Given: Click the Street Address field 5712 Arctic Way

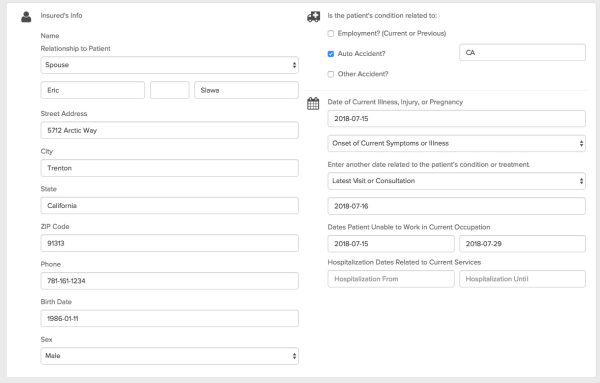Looking at the screenshot, I should pyautogui.click(x=170, y=130).
